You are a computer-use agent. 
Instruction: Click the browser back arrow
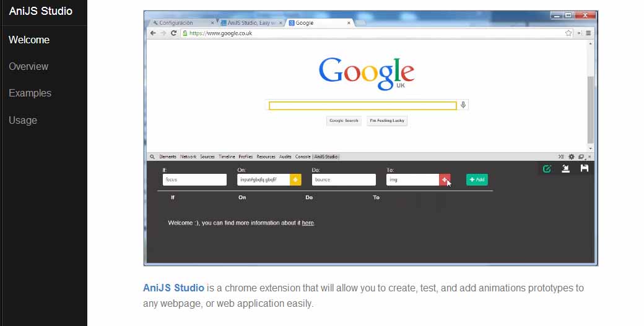coord(153,33)
